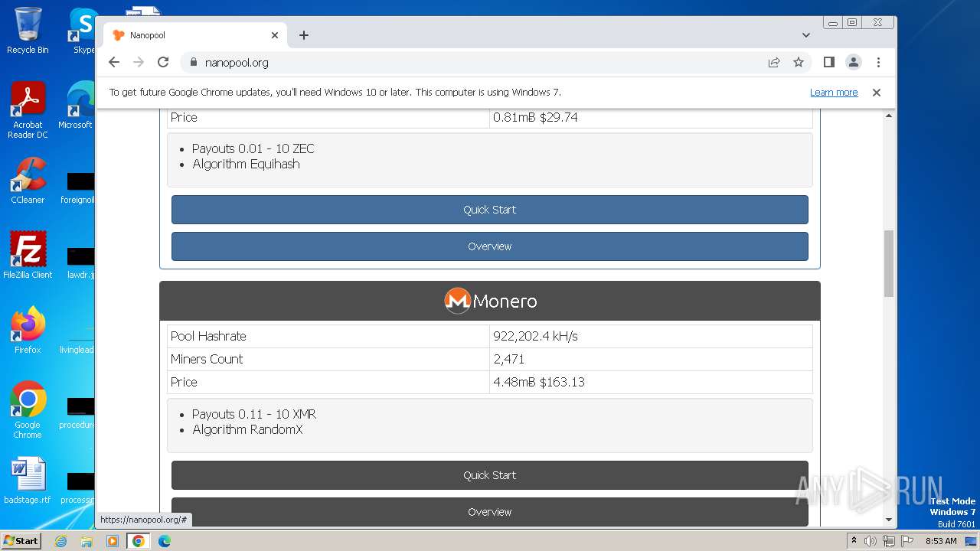
Task: Open the network status tray icon
Action: pyautogui.click(x=888, y=541)
